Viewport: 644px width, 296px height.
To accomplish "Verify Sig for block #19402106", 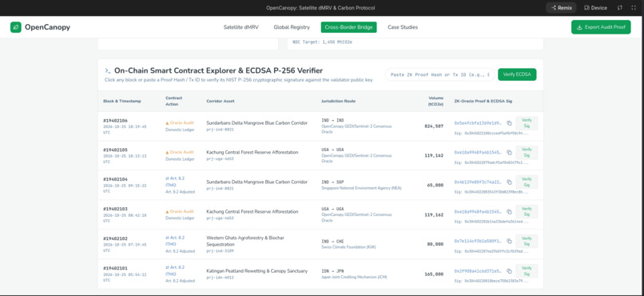I will coord(527,123).
